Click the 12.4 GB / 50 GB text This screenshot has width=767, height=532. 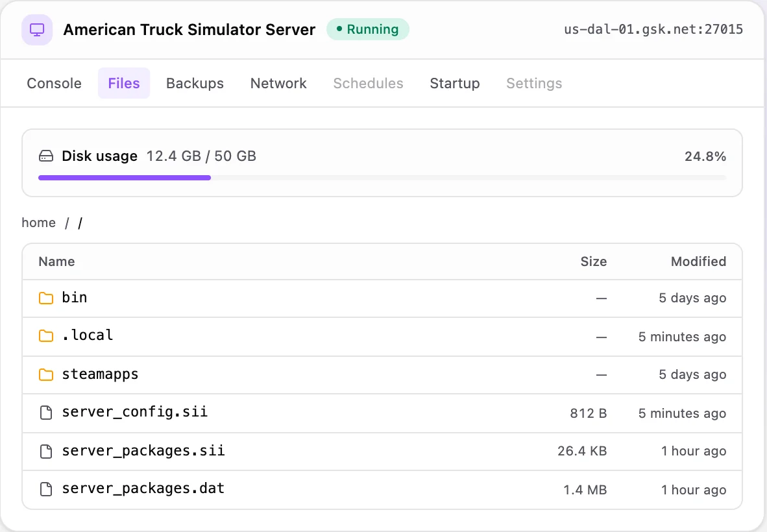coord(201,156)
